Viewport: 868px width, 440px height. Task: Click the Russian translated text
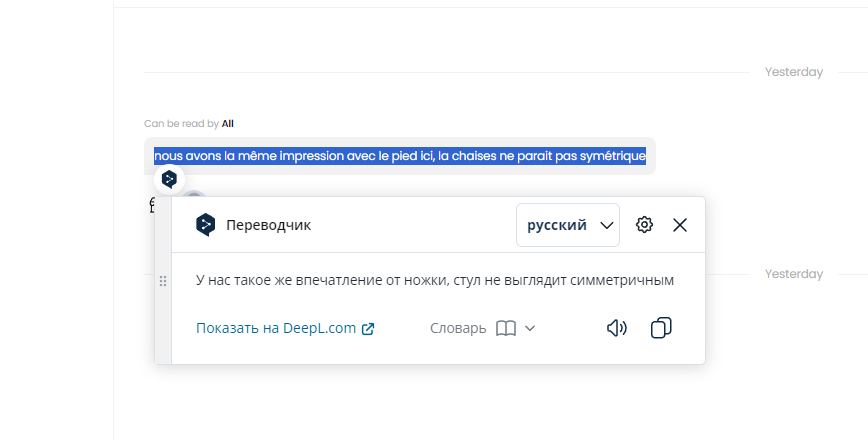(435, 280)
